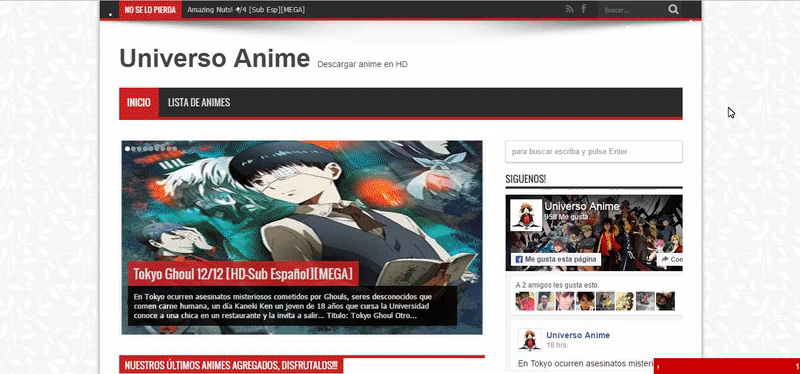Select the last slider pagination dot
800x374 pixels.
click(x=175, y=149)
